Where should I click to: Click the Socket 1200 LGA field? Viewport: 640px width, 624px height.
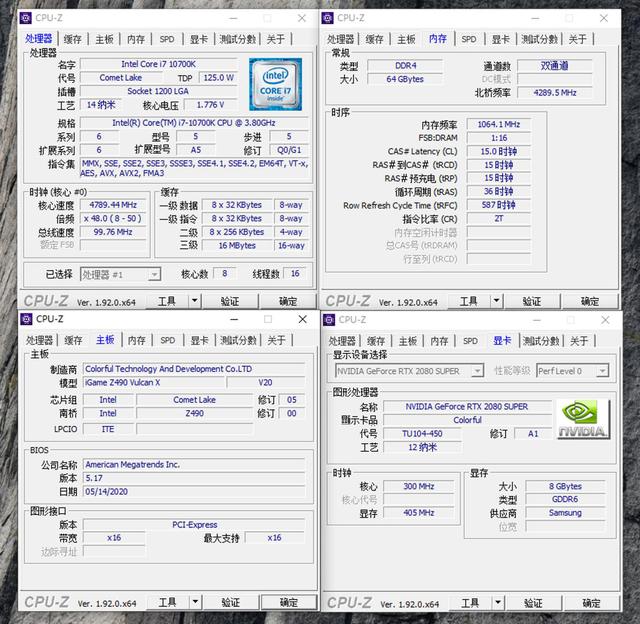[x=158, y=91]
